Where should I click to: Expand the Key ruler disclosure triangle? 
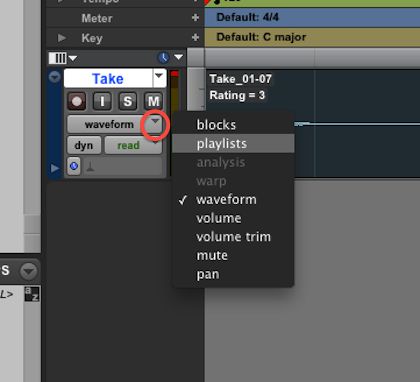62,38
